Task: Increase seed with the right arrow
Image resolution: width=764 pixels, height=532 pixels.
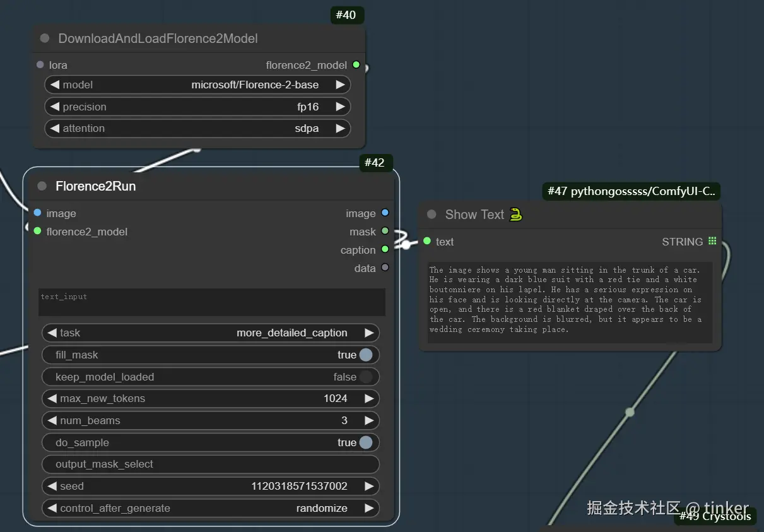Action: tap(369, 486)
